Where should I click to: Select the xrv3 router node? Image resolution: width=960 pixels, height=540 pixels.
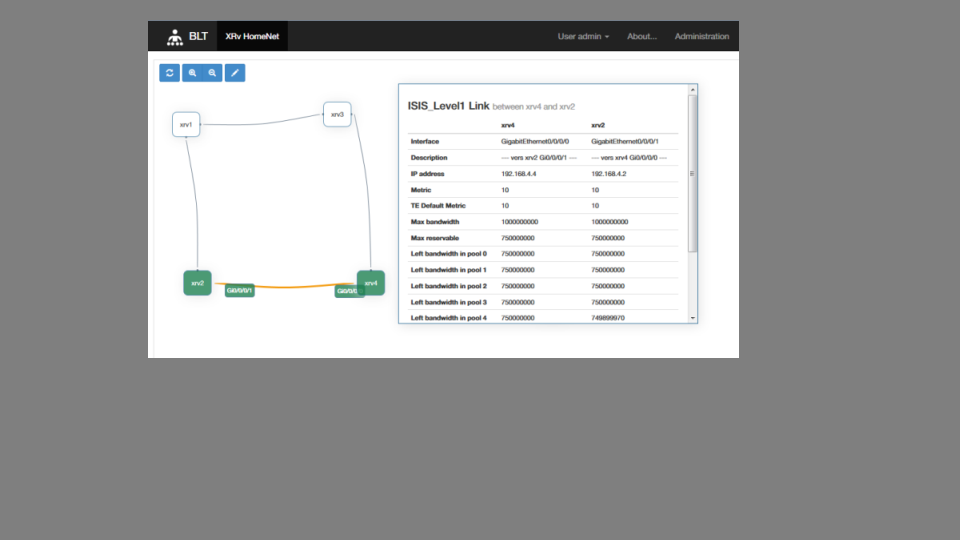coord(337,114)
